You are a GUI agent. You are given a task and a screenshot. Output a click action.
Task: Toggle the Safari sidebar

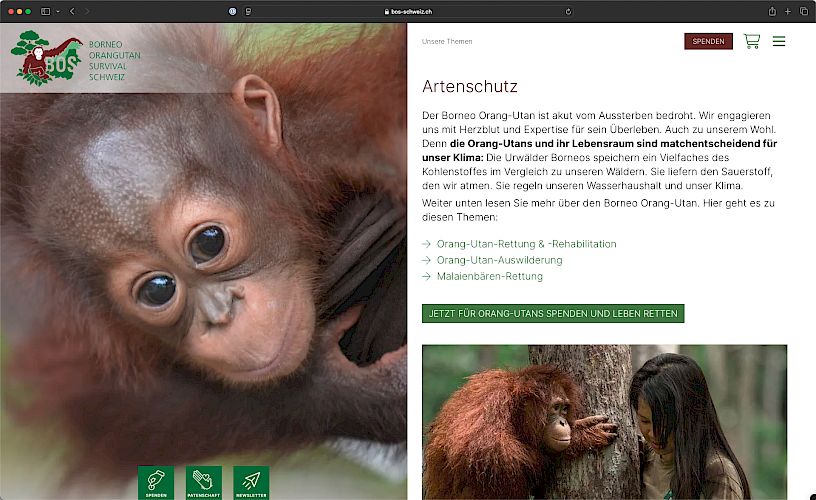tap(45, 11)
